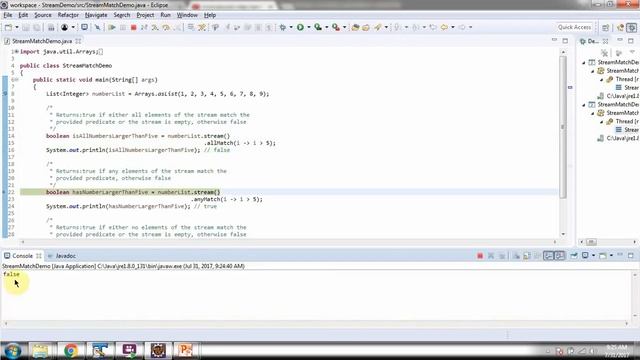Collapse second StreamMatchDemo launch in Debug tree
640x360 pixels.
(x=584, y=105)
